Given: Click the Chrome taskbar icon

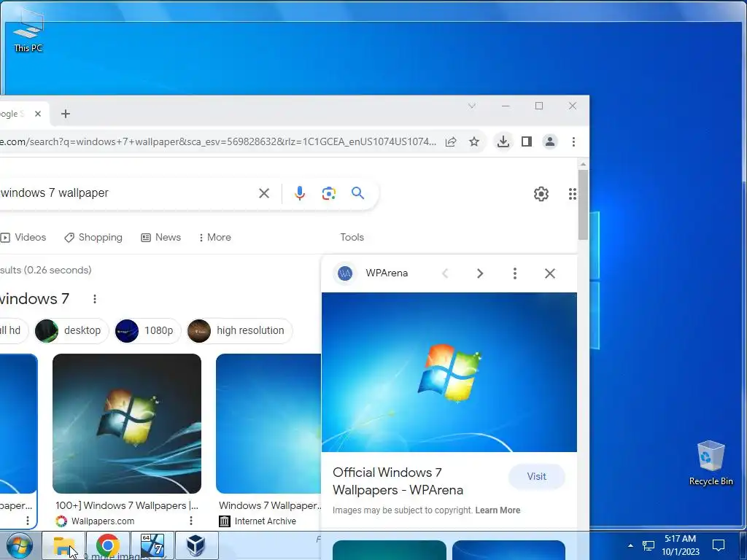Looking at the screenshot, I should coord(108,545).
